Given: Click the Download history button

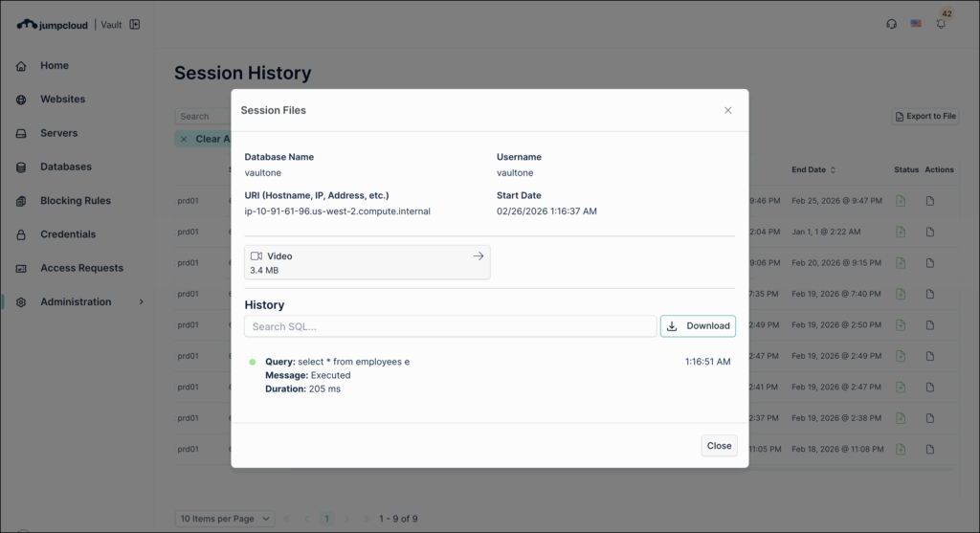Looking at the screenshot, I should [698, 326].
